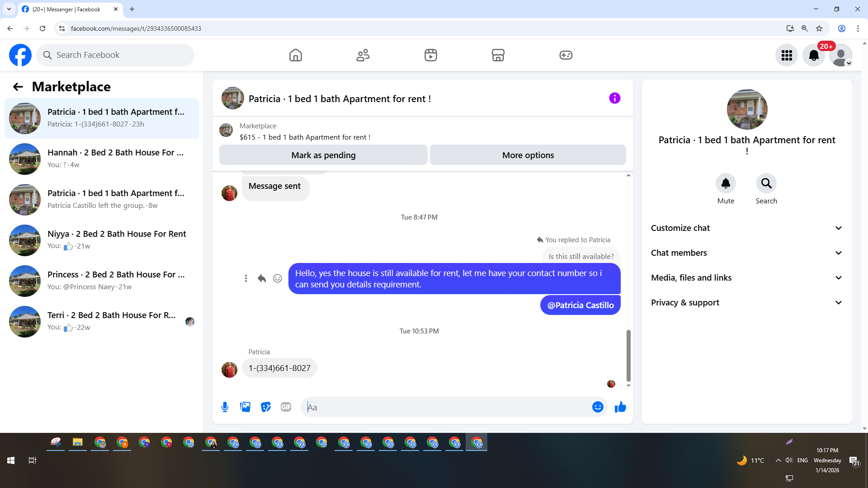Send a thumbs-up like
Viewport: 868px width, 488px height.
pos(620,407)
